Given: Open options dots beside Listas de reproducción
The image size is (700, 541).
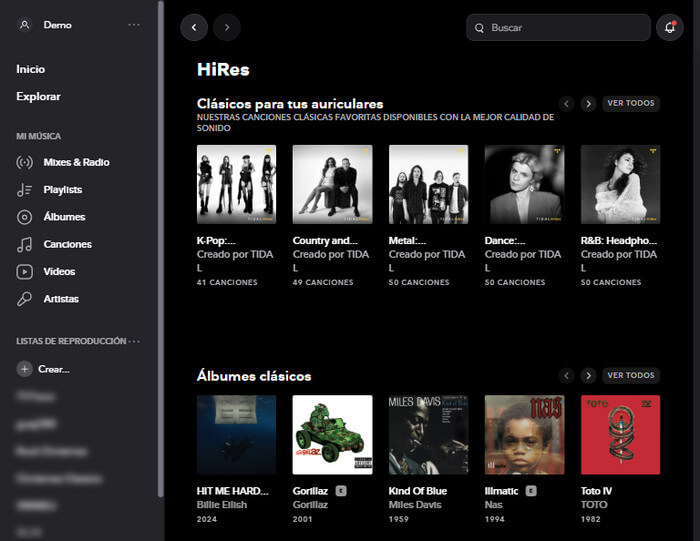Looking at the screenshot, I should [x=134, y=341].
